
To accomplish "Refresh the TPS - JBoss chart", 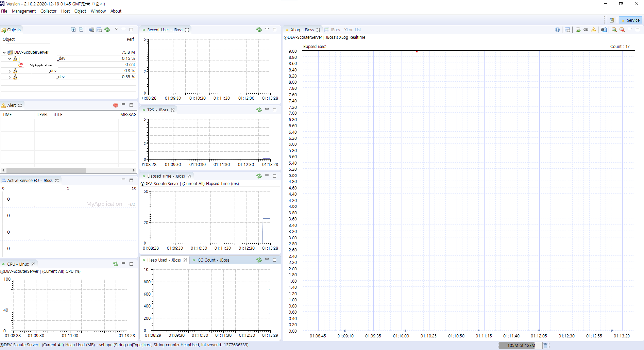I will (x=259, y=110).
